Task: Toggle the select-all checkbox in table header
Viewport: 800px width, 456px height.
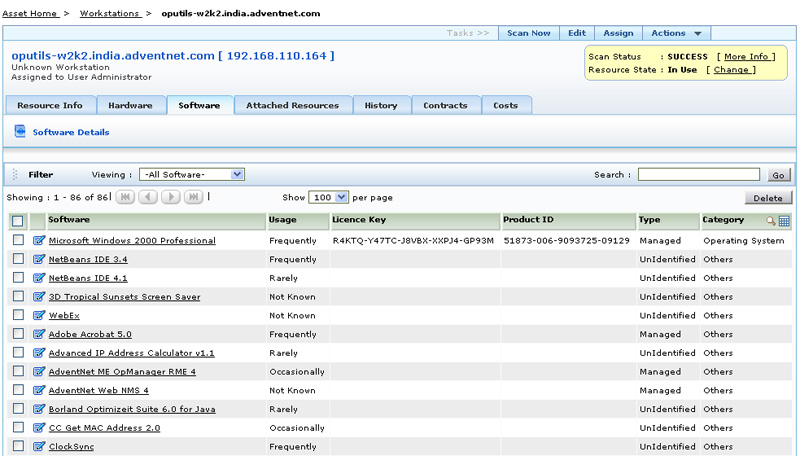Action: (x=18, y=221)
